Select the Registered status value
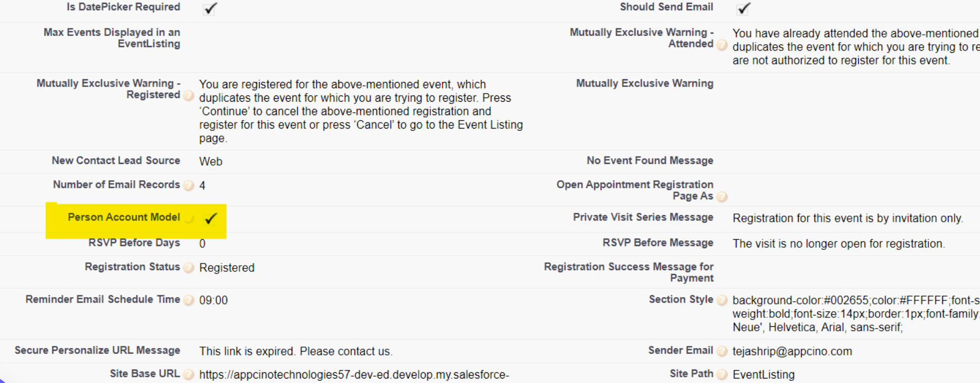Viewport: 980px width, 383px height. click(x=227, y=268)
